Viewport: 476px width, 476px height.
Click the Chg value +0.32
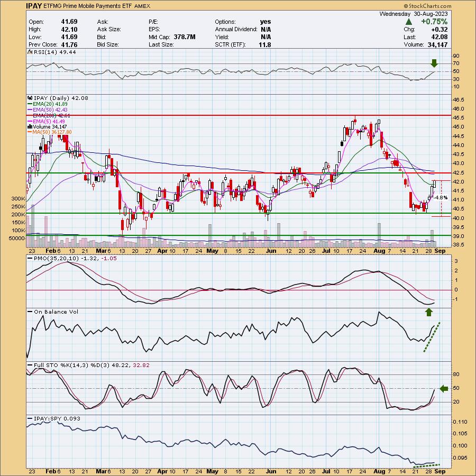point(440,30)
